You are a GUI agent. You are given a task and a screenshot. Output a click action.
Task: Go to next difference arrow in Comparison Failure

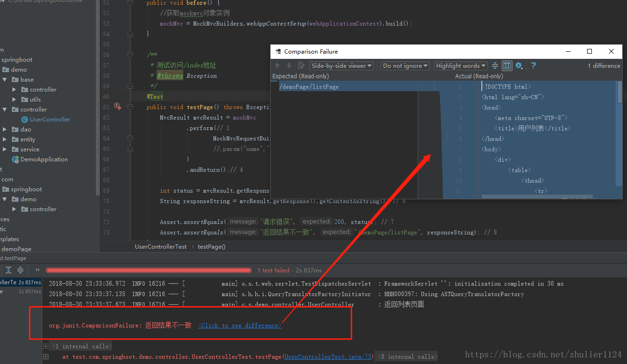point(290,66)
